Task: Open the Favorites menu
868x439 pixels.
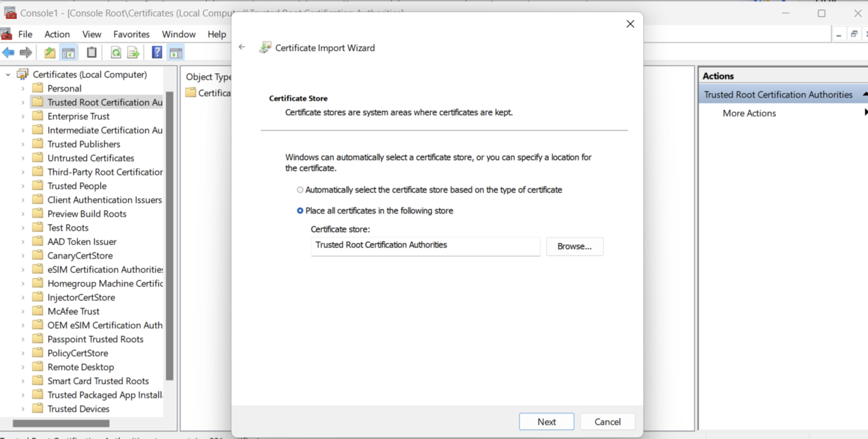Action: [x=131, y=34]
